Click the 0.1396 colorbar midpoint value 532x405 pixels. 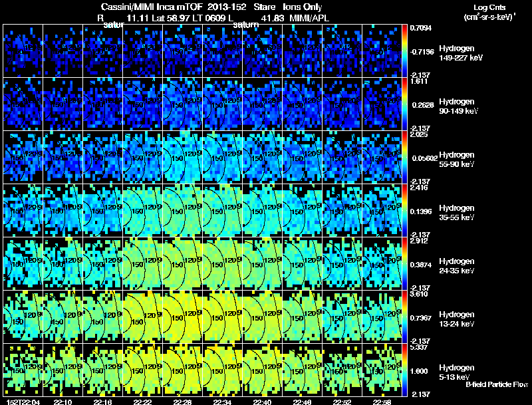tap(421, 211)
